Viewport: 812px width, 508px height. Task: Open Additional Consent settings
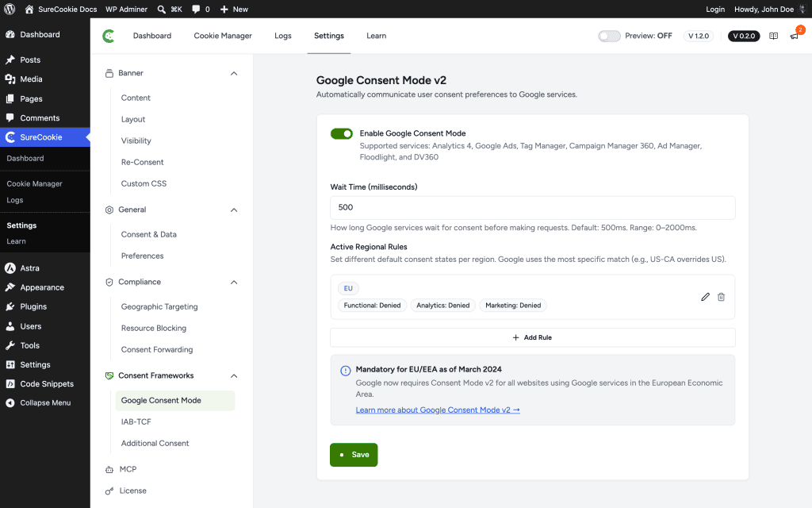(x=155, y=443)
